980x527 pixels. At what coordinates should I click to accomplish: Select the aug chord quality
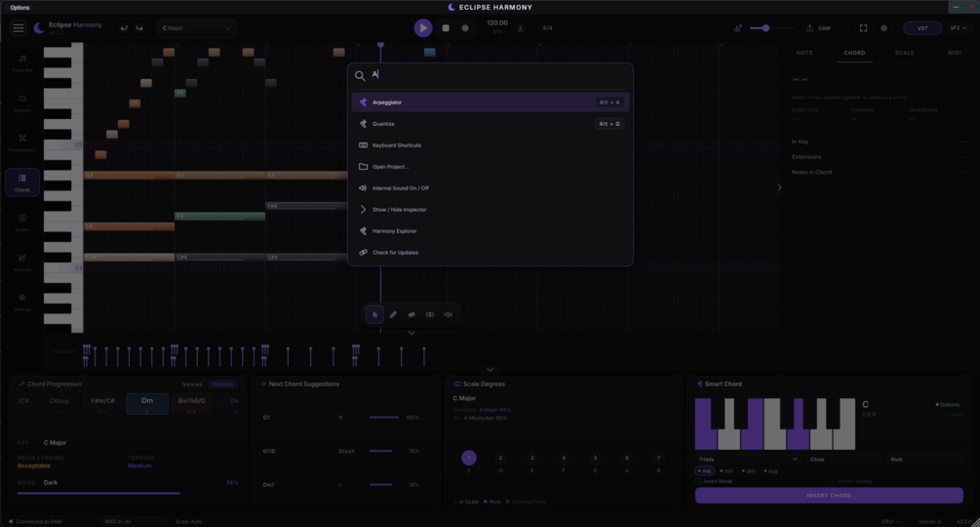click(x=770, y=471)
